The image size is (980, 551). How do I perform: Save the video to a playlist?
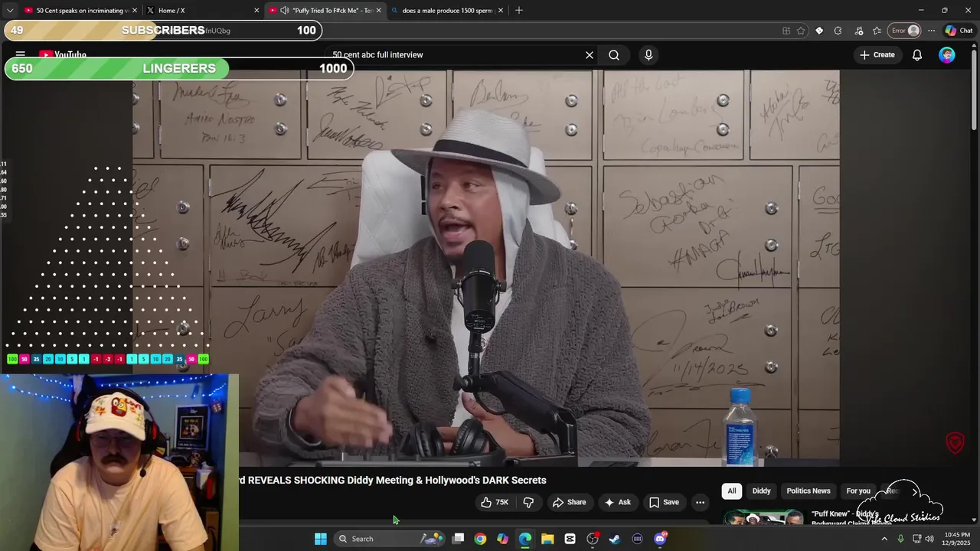click(664, 502)
